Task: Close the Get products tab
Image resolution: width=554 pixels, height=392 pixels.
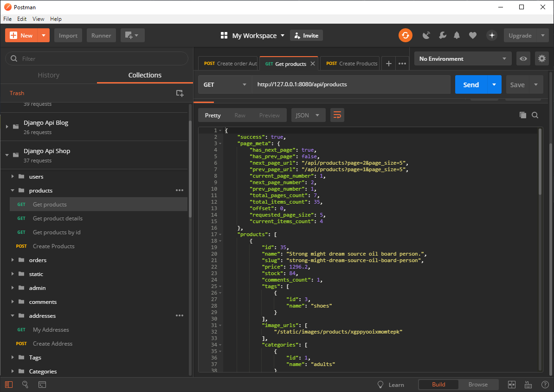Action: (313, 64)
